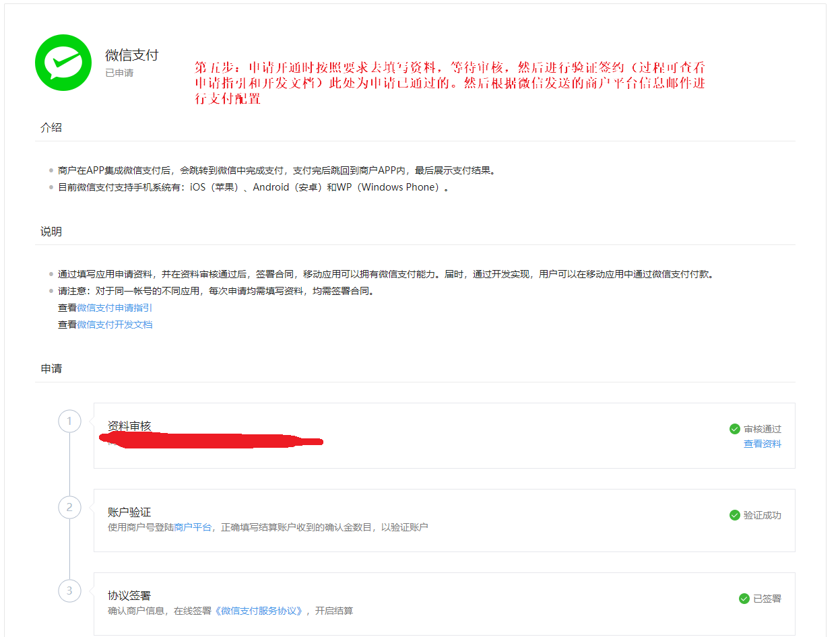Click the 已签署 status text
Image resolution: width=840 pixels, height=637 pixels.
click(767, 599)
